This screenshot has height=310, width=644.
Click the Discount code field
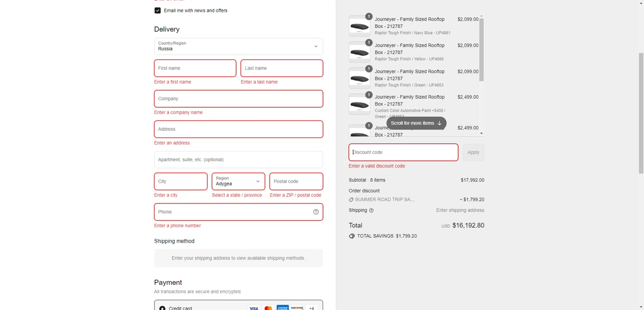(404, 152)
